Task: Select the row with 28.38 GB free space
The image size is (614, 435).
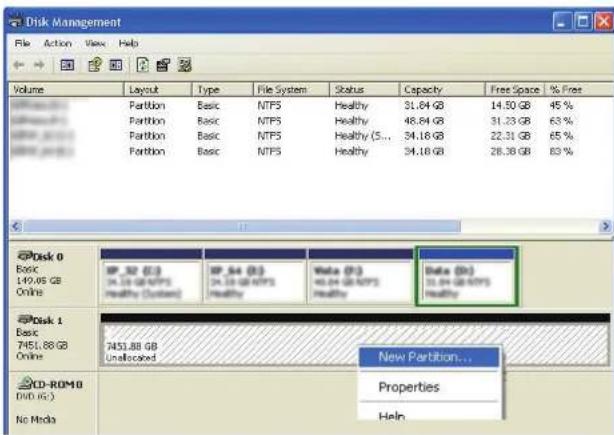Action: point(311,151)
